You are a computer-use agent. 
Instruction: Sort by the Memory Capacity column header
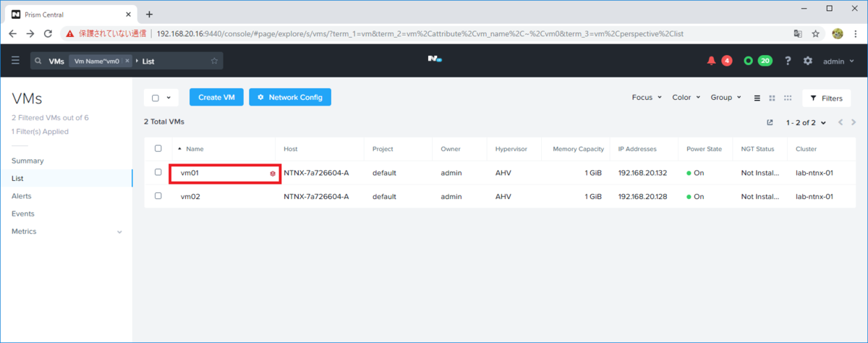(578, 149)
